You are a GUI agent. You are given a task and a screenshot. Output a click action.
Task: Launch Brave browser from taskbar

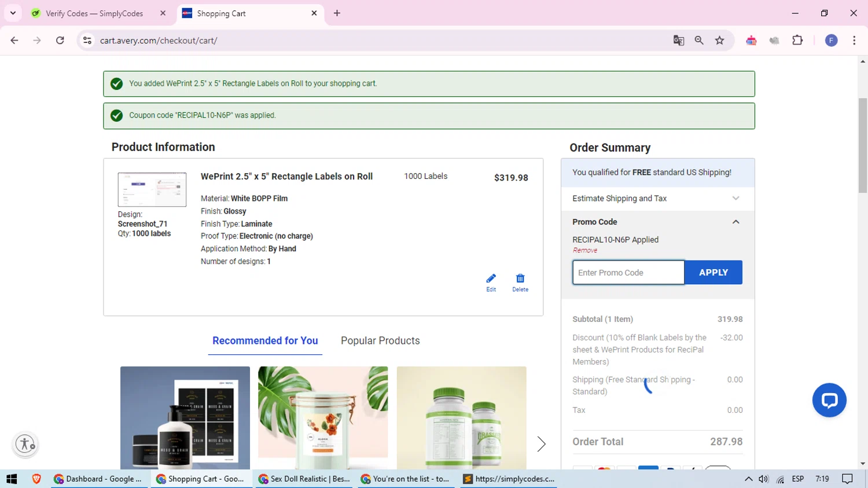pos(36,479)
